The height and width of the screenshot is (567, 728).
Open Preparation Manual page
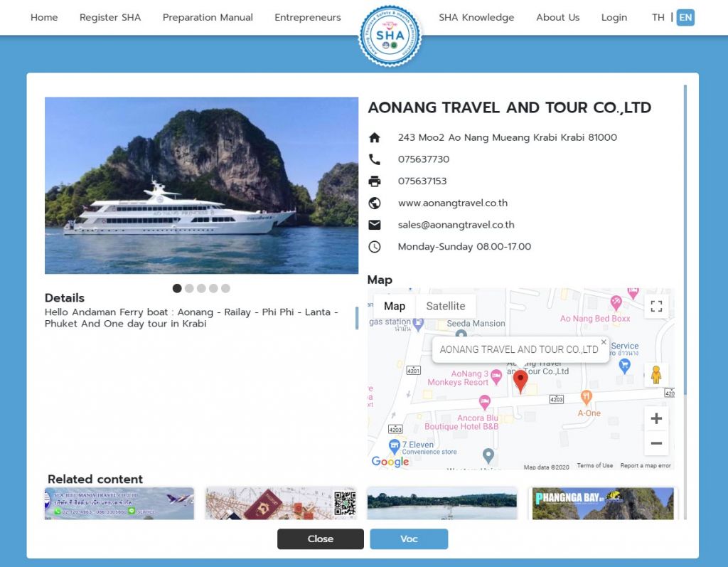208,18
